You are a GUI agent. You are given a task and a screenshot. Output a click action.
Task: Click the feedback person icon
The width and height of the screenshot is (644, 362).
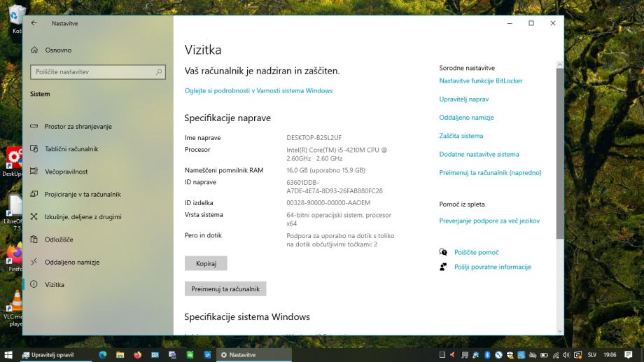(442, 267)
